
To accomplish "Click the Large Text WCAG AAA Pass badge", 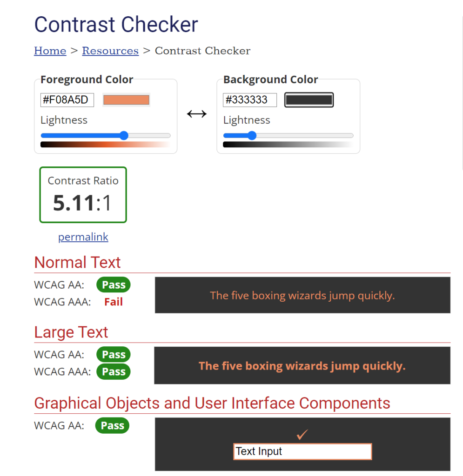I will pos(114,371).
